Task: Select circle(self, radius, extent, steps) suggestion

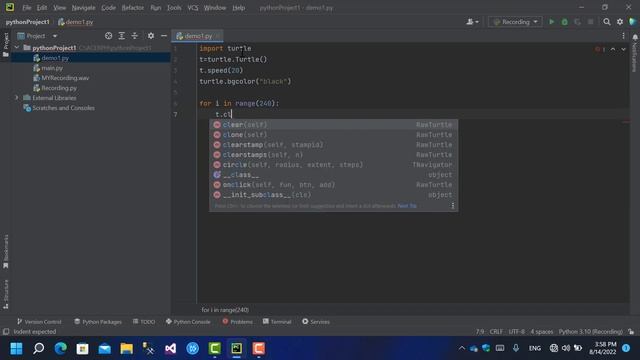Action: point(333,165)
